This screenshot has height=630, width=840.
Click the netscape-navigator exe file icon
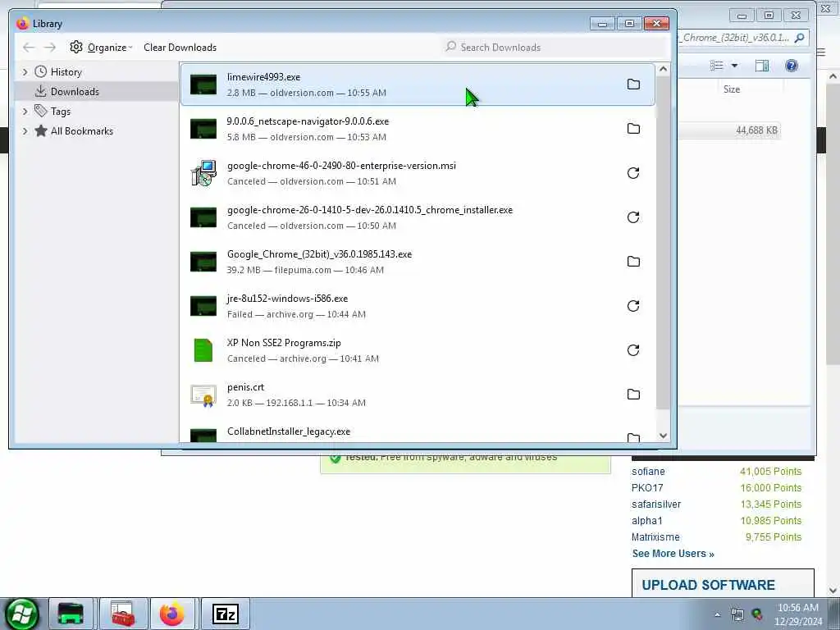point(203,129)
